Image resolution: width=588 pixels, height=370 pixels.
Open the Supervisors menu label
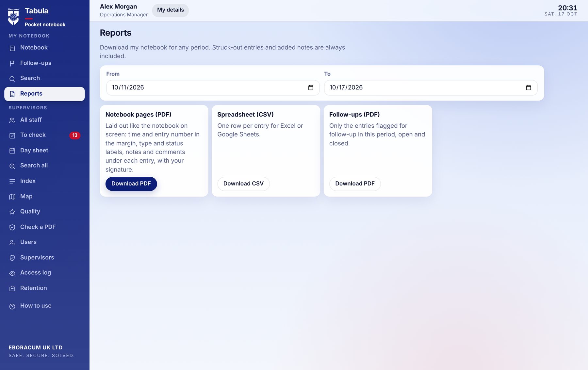37,257
